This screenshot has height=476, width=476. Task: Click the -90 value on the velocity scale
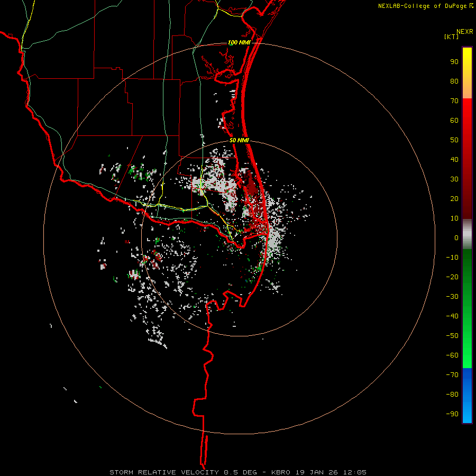click(x=452, y=414)
